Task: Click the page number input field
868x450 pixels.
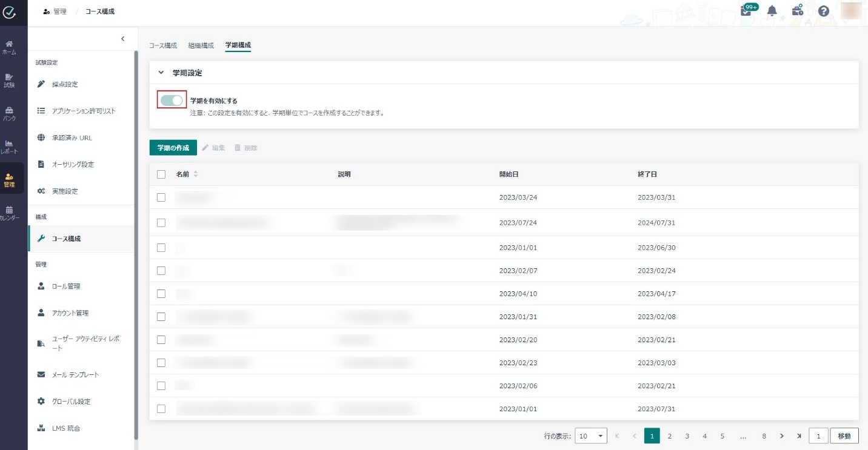Action: point(818,436)
